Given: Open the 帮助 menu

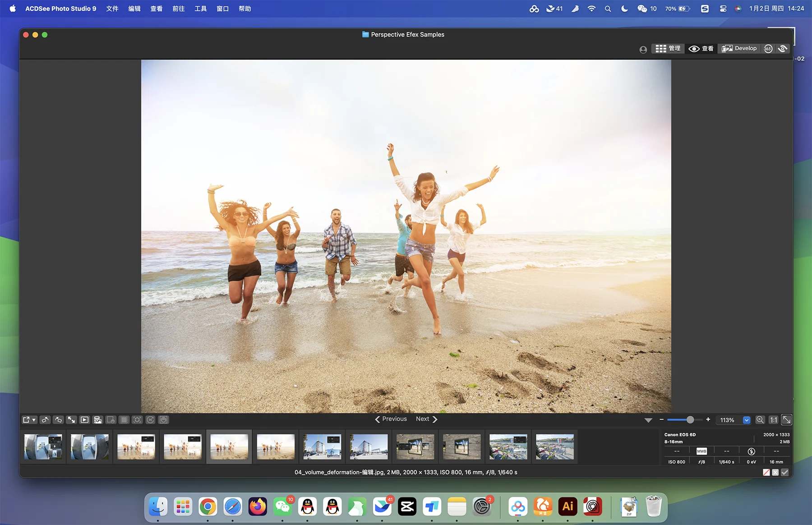Looking at the screenshot, I should click(x=245, y=9).
